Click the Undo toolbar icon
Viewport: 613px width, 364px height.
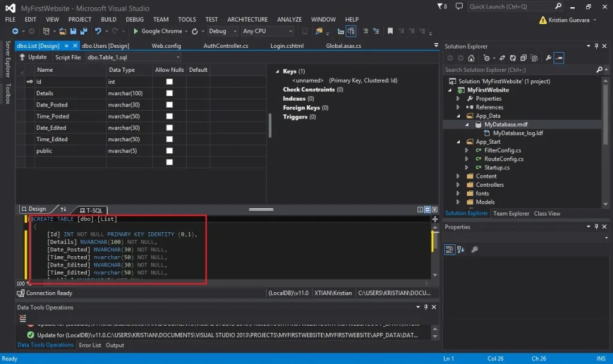coord(98,31)
